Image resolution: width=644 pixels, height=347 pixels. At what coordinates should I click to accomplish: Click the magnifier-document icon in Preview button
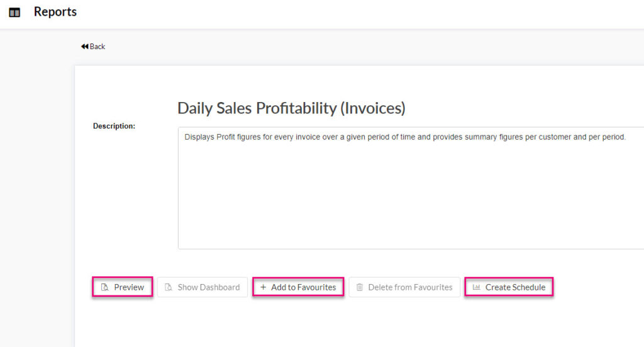(x=105, y=287)
